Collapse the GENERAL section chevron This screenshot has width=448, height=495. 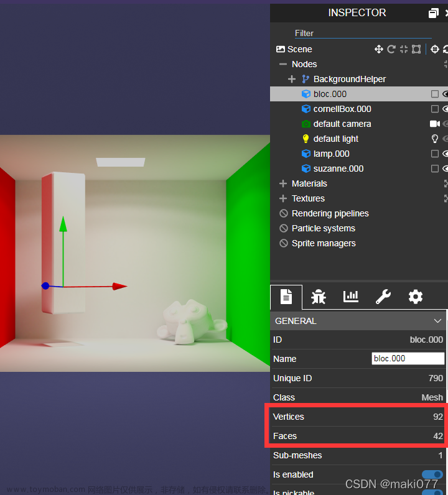point(437,321)
